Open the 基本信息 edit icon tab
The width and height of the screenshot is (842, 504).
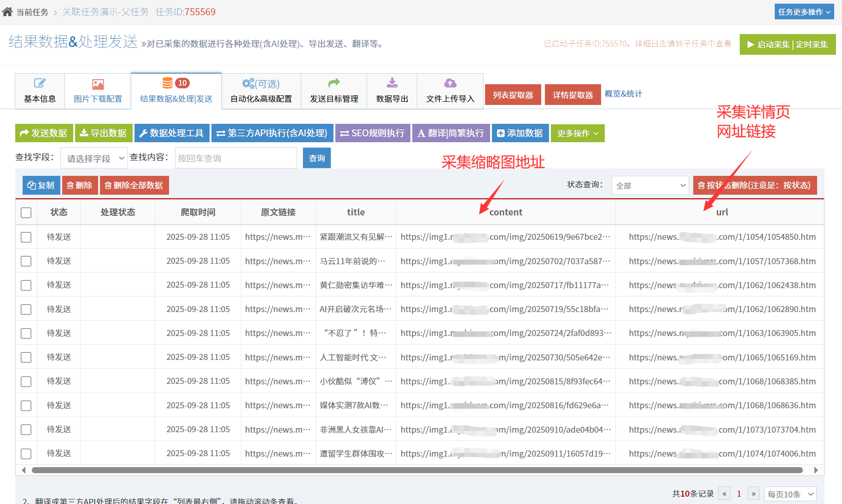tap(40, 83)
